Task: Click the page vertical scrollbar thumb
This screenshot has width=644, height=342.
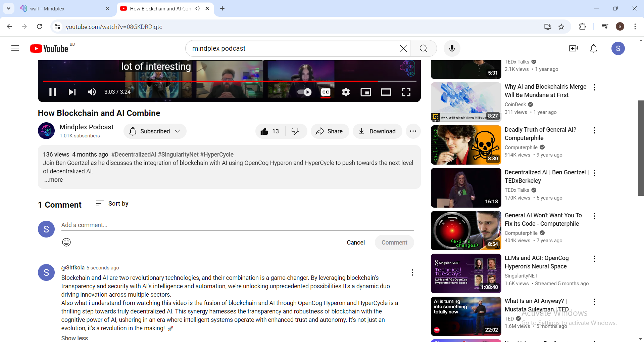Action: coord(641,148)
